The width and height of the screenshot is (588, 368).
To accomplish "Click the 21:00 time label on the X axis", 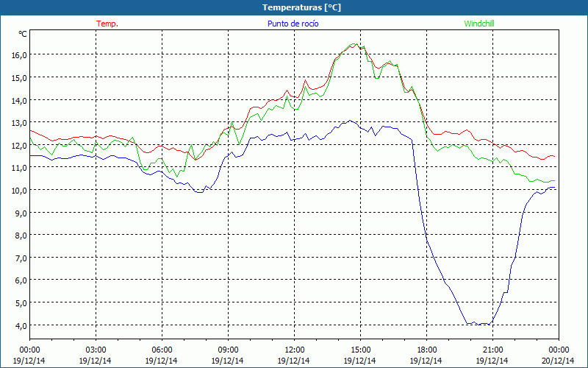I will tap(492, 350).
